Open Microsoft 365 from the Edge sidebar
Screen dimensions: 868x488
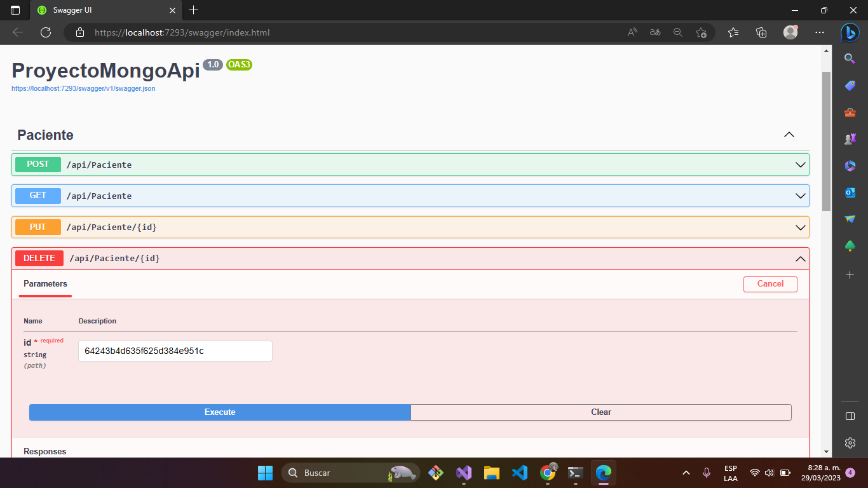coord(850,165)
